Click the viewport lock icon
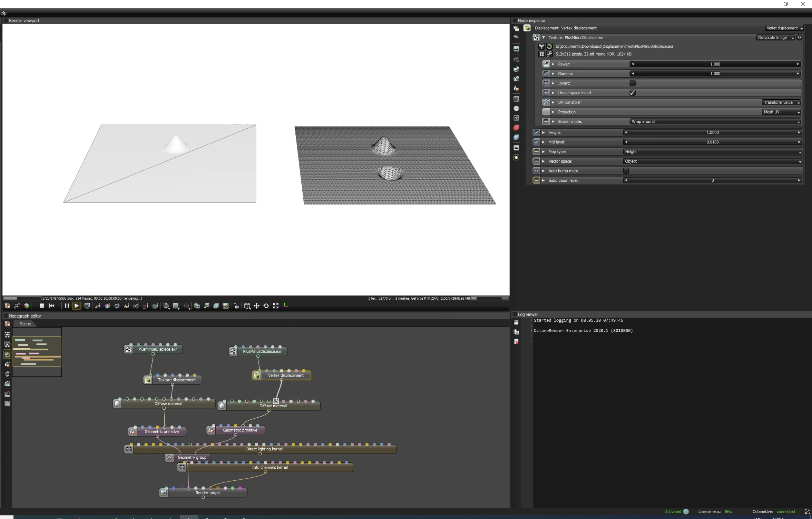Image resolution: width=812 pixels, height=519 pixels. pyautogui.click(x=236, y=306)
